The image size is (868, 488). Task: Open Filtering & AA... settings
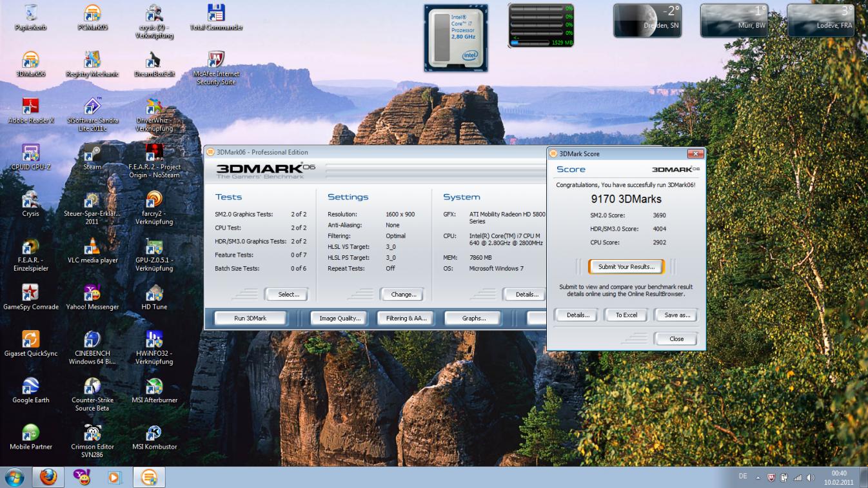(406, 318)
